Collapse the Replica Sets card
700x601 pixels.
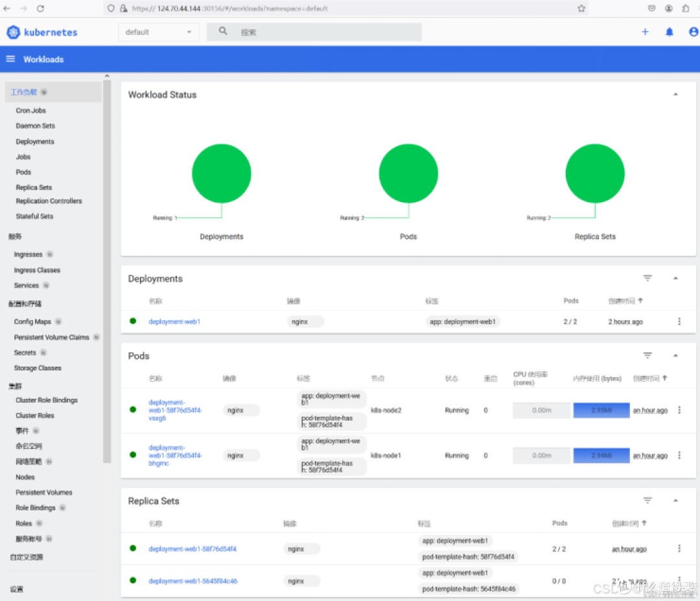pos(675,501)
